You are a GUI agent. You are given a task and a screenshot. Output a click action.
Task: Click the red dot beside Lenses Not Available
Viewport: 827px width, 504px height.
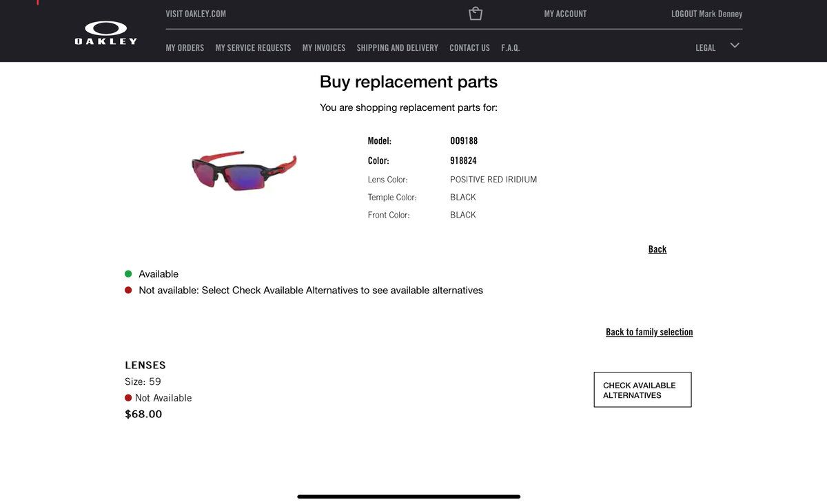[128, 398]
